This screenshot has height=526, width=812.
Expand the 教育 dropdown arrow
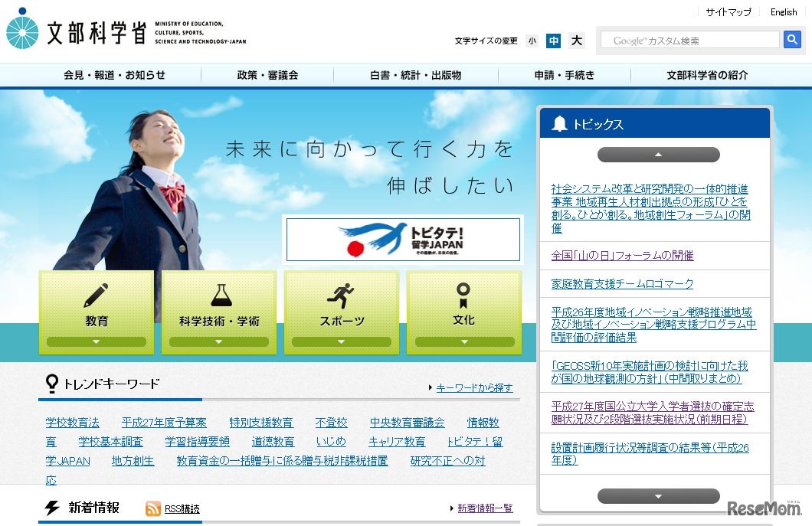point(97,341)
